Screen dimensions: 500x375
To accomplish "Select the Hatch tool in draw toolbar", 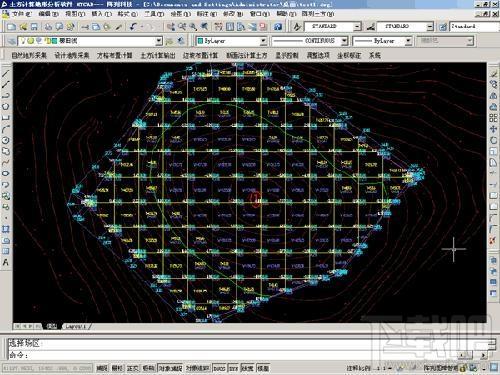I will coord(6,229).
